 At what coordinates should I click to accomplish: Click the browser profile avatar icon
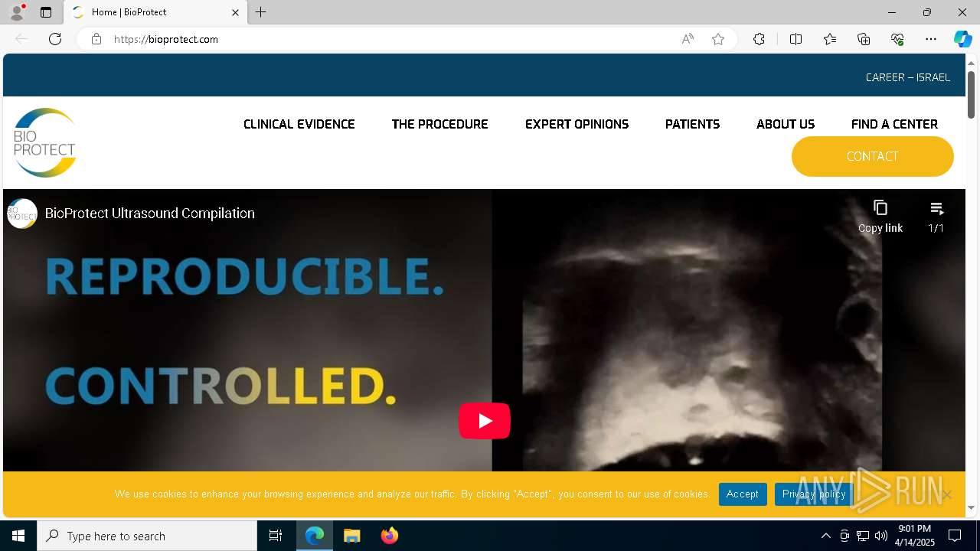pos(17,12)
